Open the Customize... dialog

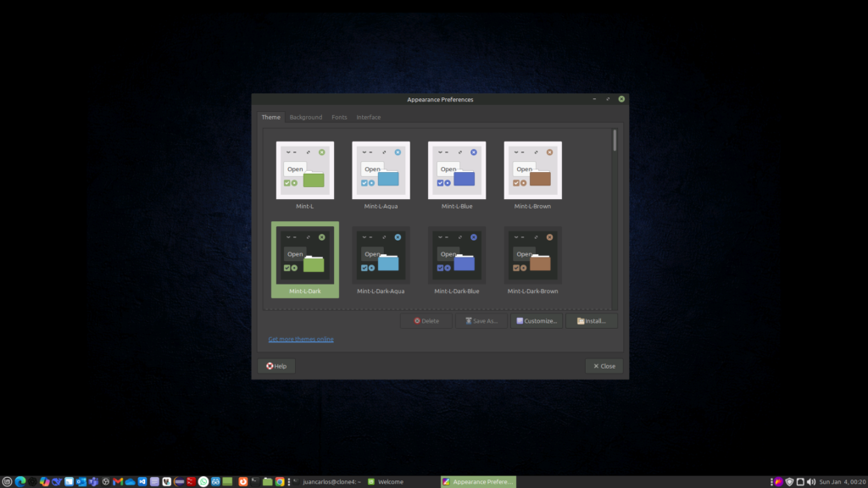pos(537,321)
